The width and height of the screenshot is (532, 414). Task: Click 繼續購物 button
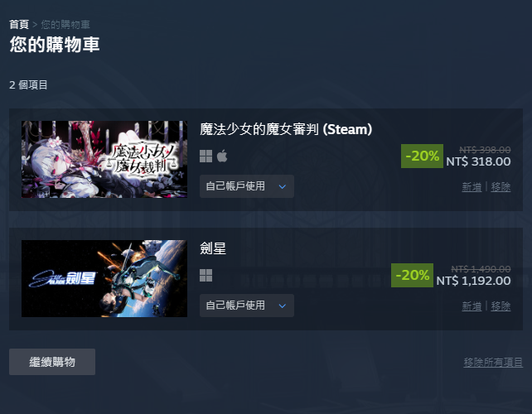point(52,362)
